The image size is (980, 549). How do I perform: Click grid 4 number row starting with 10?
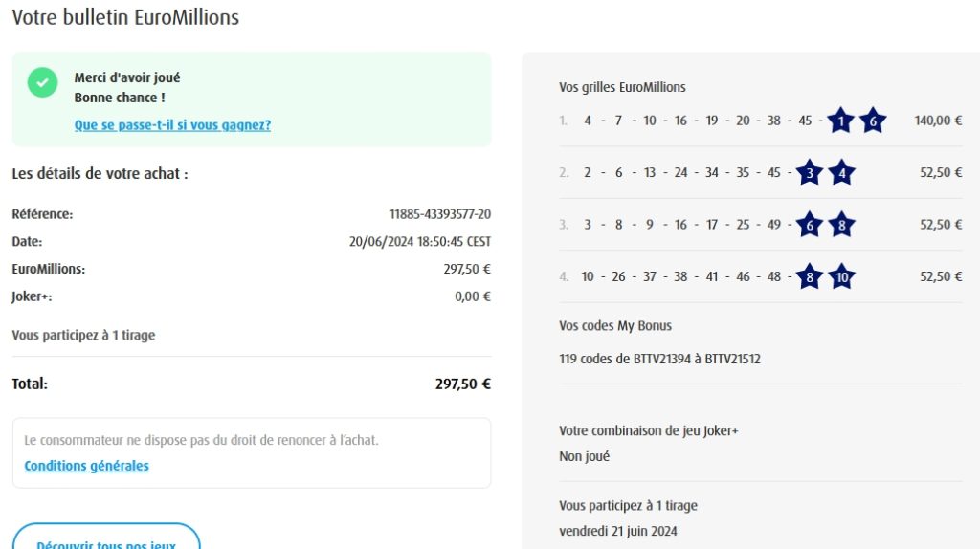680,276
